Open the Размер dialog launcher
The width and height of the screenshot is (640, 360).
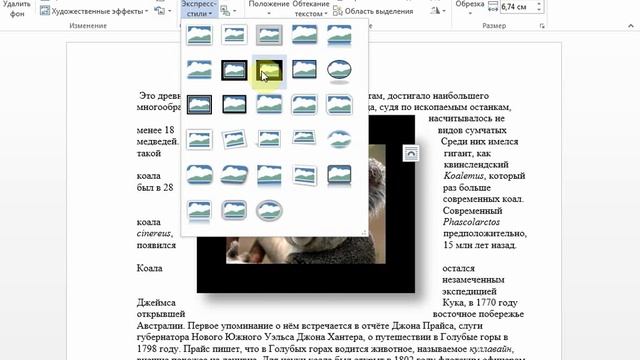pyautogui.click(x=542, y=26)
